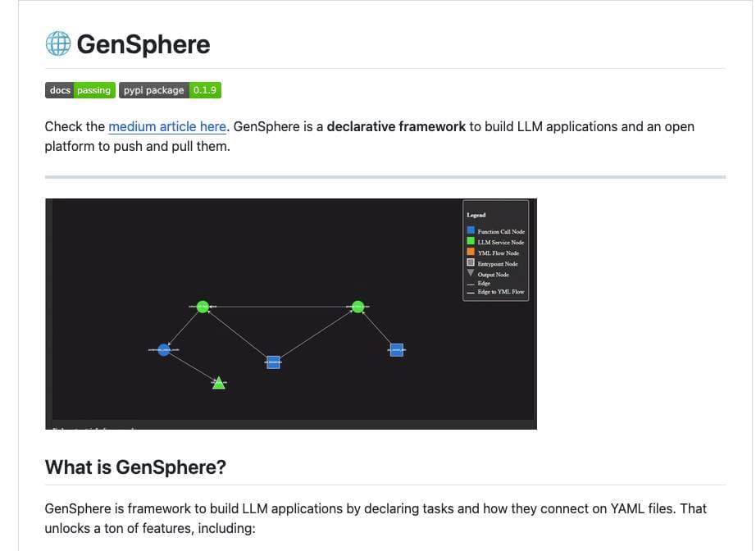This screenshot has height=551, width=756.
Task: Click the green LLM Service Node legend swatch
Action: (x=471, y=241)
